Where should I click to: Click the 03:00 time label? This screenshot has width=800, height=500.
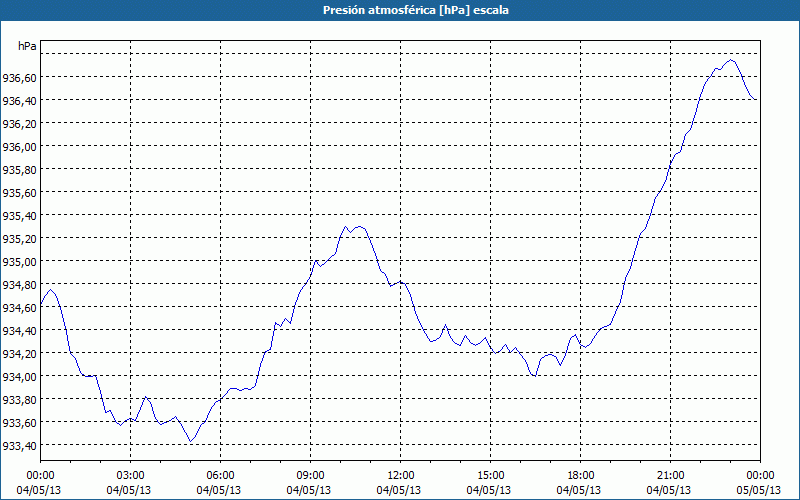[131, 476]
